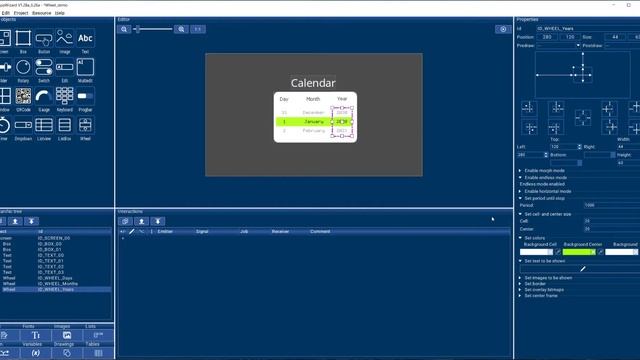Click the editor zoom slider handle
Image resolution: width=640 pixels, height=360 pixels.
pos(138,29)
